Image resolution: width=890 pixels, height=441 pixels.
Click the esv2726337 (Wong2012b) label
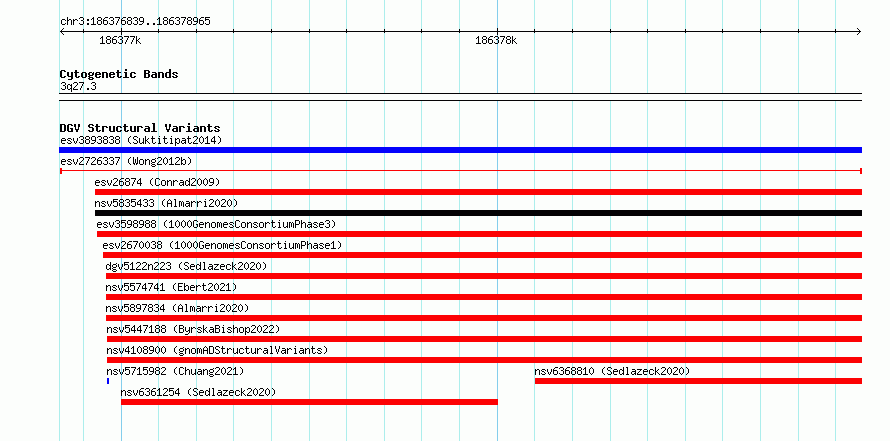point(126,161)
